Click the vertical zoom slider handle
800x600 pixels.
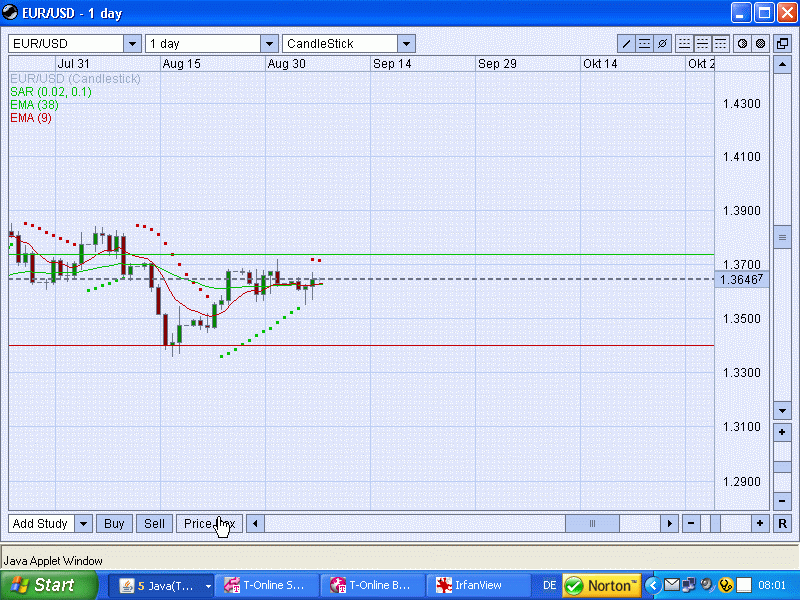782,467
